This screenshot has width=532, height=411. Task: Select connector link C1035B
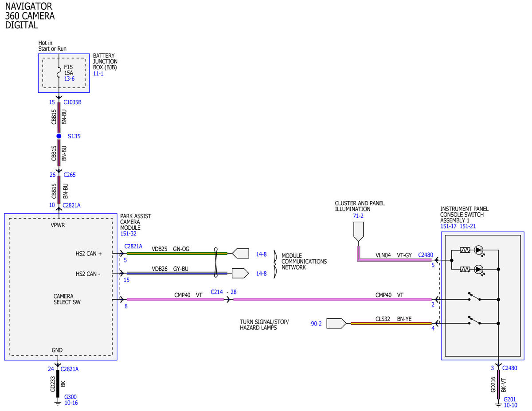tap(73, 102)
